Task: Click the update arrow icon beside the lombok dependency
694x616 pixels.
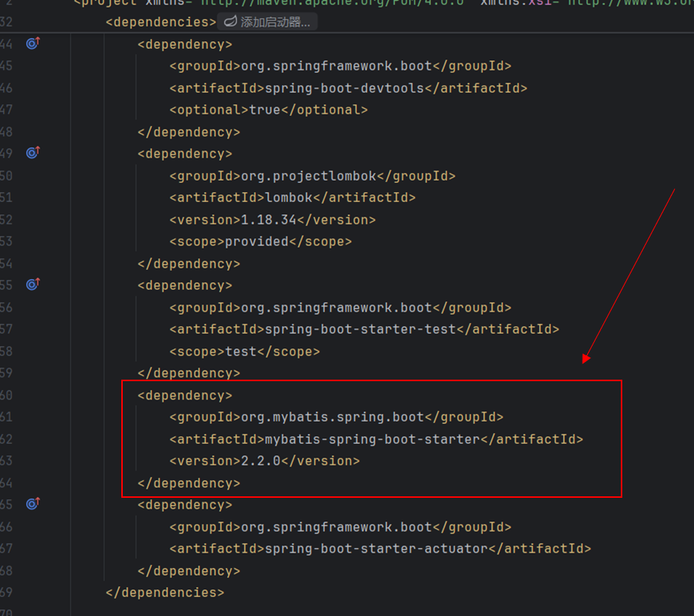Action: (x=32, y=152)
